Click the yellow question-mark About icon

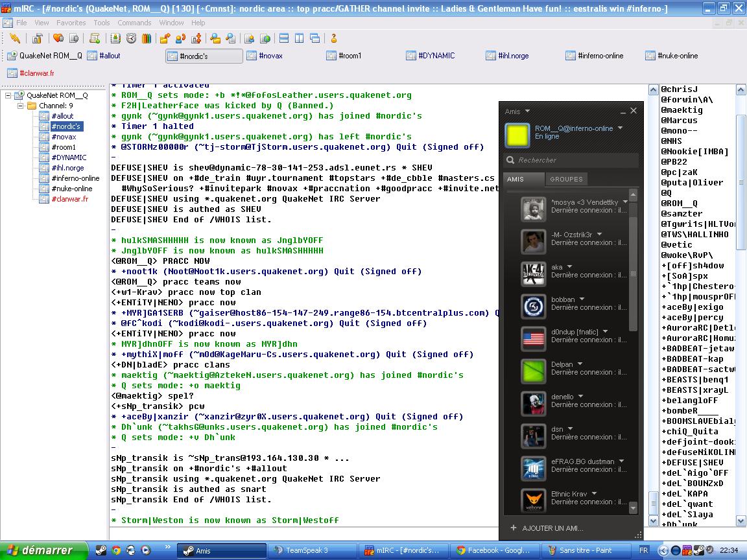pos(334,39)
